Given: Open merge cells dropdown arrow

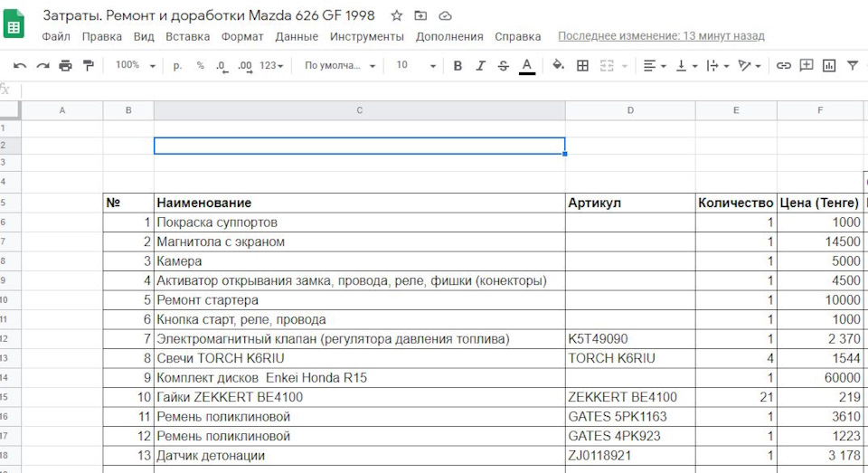Looking at the screenshot, I should [x=625, y=66].
